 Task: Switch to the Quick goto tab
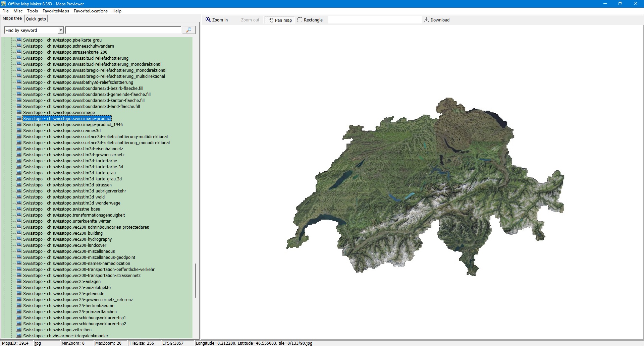pos(36,19)
